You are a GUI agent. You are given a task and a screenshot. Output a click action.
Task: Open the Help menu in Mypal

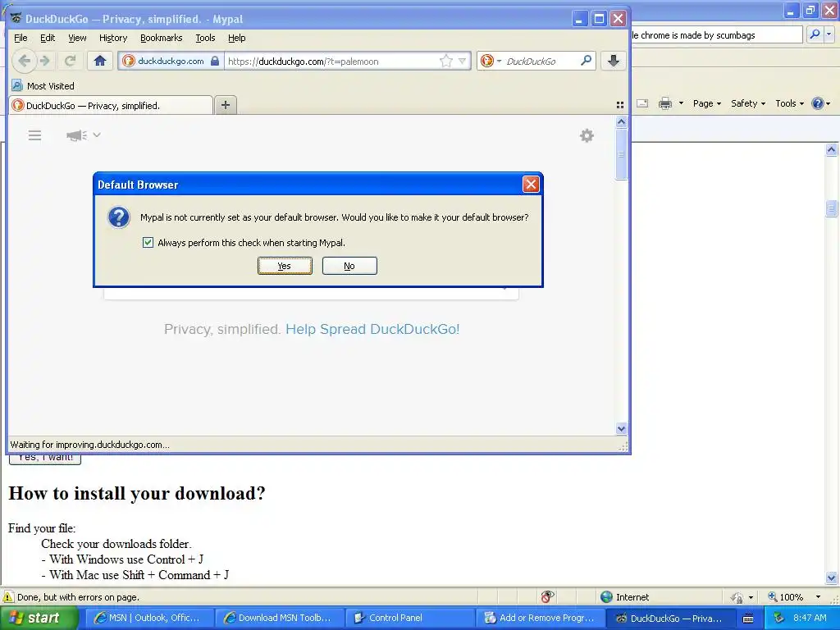[x=236, y=38]
